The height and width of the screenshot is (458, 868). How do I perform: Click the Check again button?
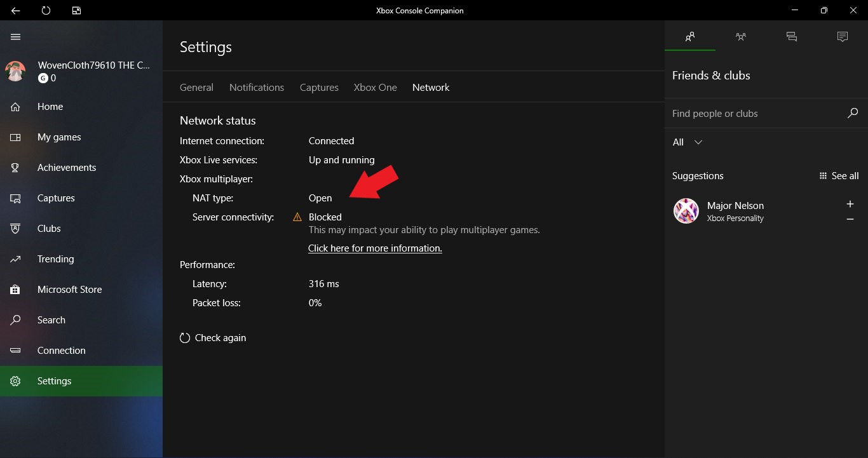(213, 338)
